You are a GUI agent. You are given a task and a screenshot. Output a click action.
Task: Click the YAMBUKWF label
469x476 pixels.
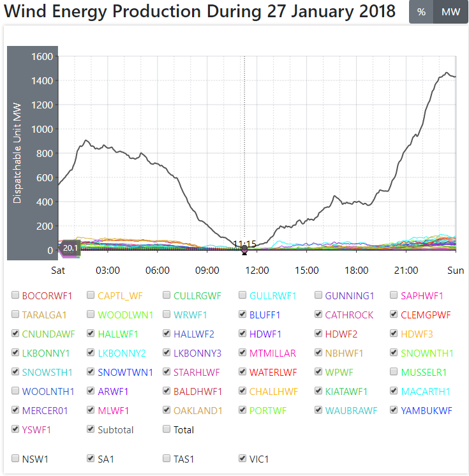pyautogui.click(x=426, y=410)
